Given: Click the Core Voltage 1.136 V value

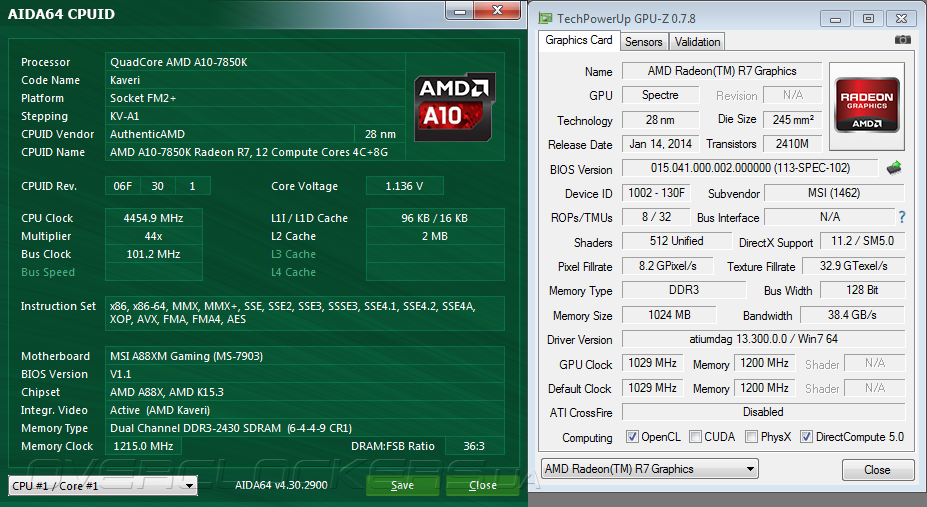Looking at the screenshot, I should pos(404,186).
